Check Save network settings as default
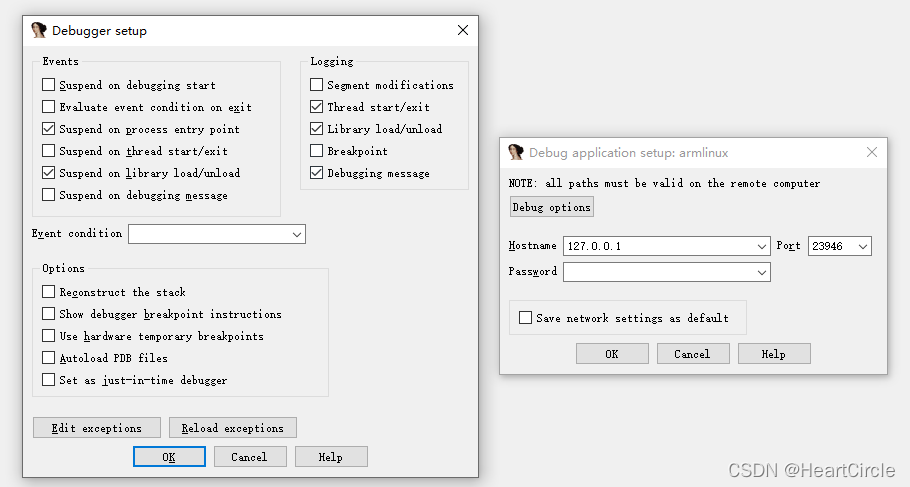Screen dimensions: 910x487 [525, 318]
